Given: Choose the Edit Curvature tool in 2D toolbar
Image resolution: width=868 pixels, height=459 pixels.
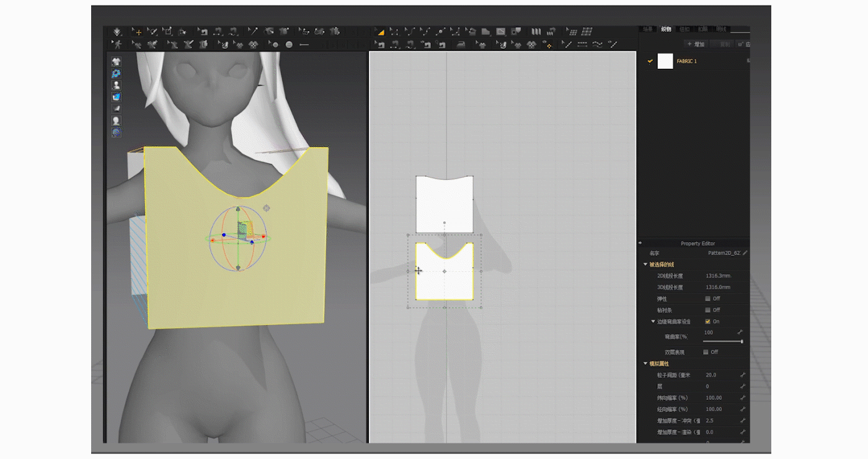Looking at the screenshot, I should [x=411, y=32].
